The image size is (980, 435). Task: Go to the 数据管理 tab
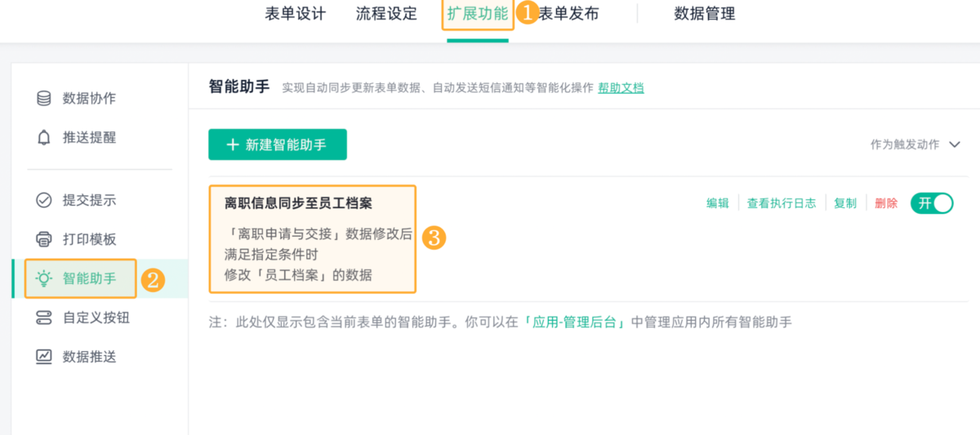tap(705, 14)
